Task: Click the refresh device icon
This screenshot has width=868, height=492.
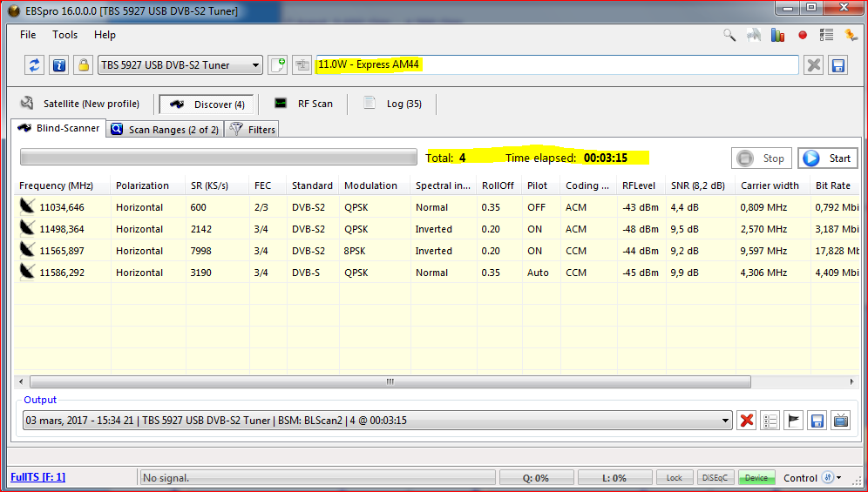Action: (x=35, y=65)
